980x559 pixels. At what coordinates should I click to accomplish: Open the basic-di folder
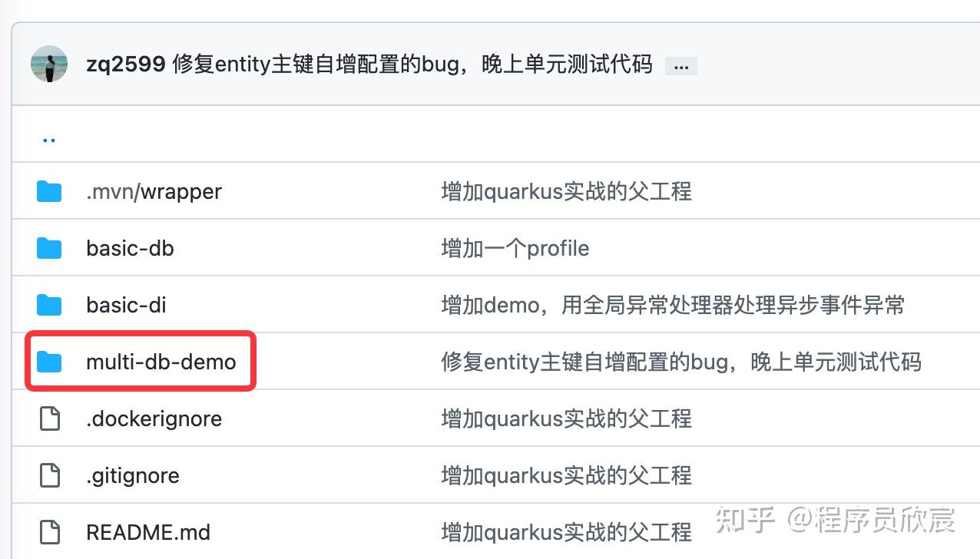click(126, 305)
